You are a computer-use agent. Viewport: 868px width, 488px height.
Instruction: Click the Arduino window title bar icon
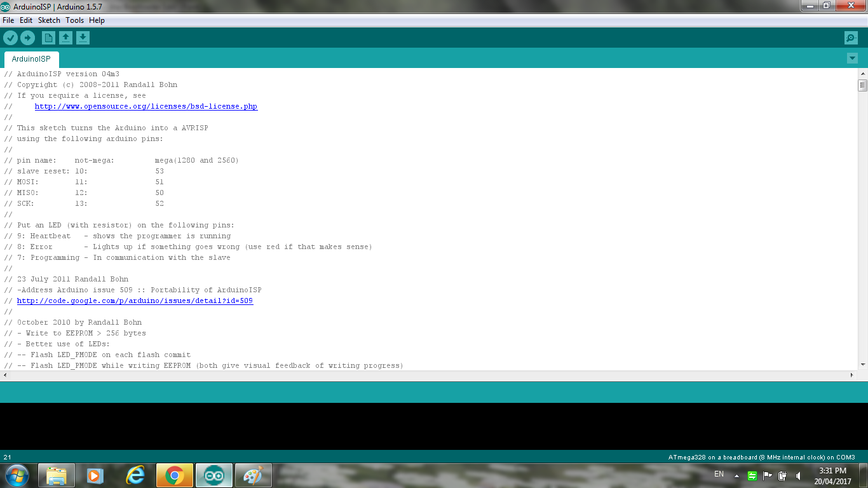click(x=6, y=6)
